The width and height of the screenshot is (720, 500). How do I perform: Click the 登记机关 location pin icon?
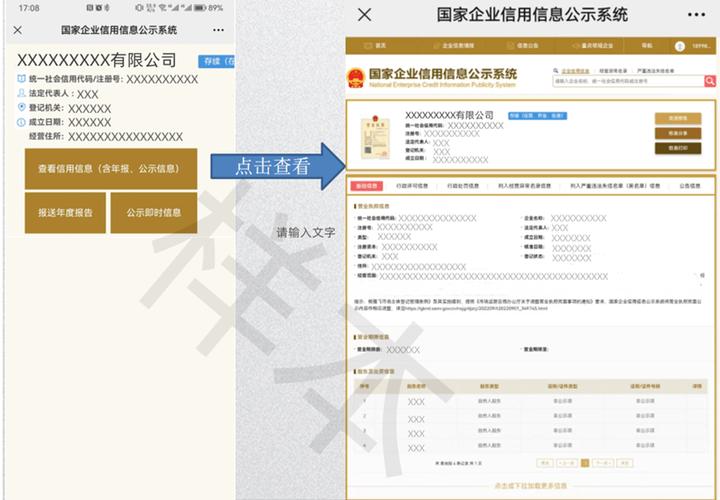(x=22, y=108)
